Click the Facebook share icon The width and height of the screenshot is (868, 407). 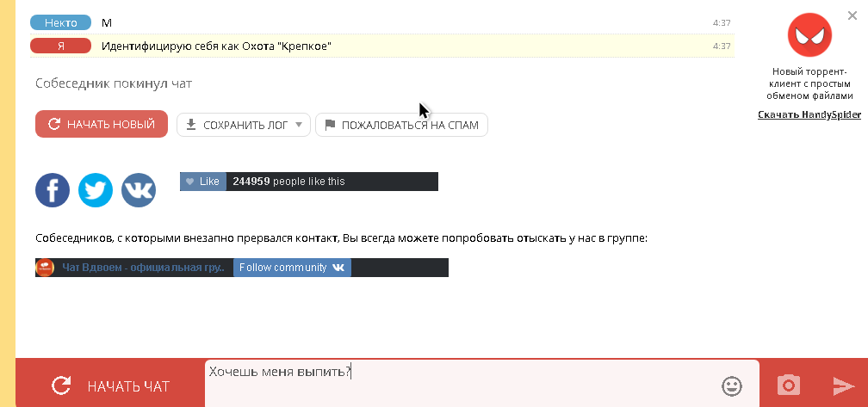[53, 190]
